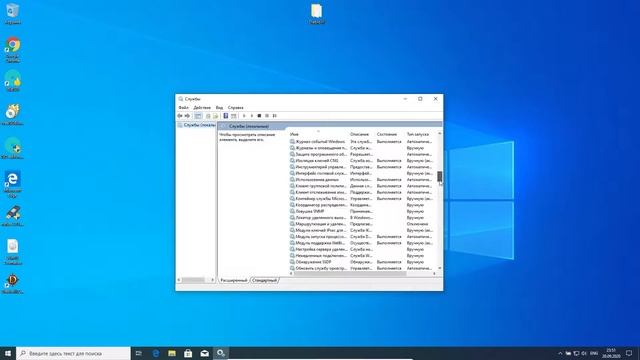Click the Forward arrow in Services toolbar

point(187,116)
